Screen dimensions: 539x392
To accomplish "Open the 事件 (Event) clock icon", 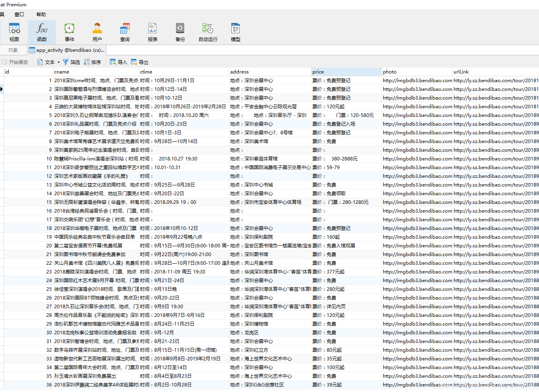I will 70,32.
